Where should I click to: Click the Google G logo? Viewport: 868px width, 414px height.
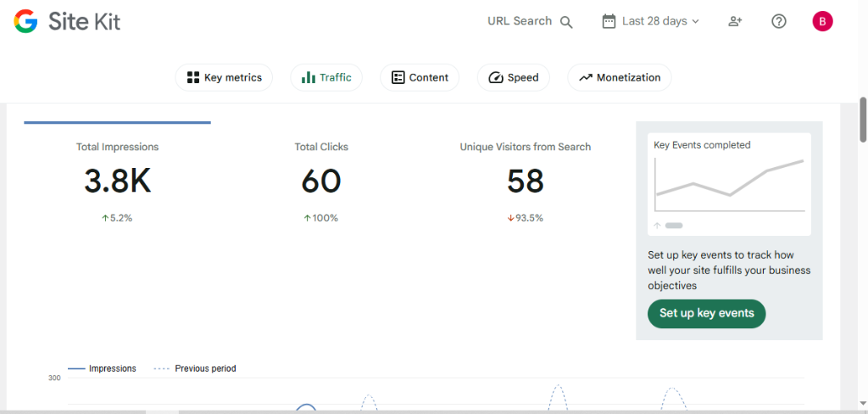[x=25, y=21]
